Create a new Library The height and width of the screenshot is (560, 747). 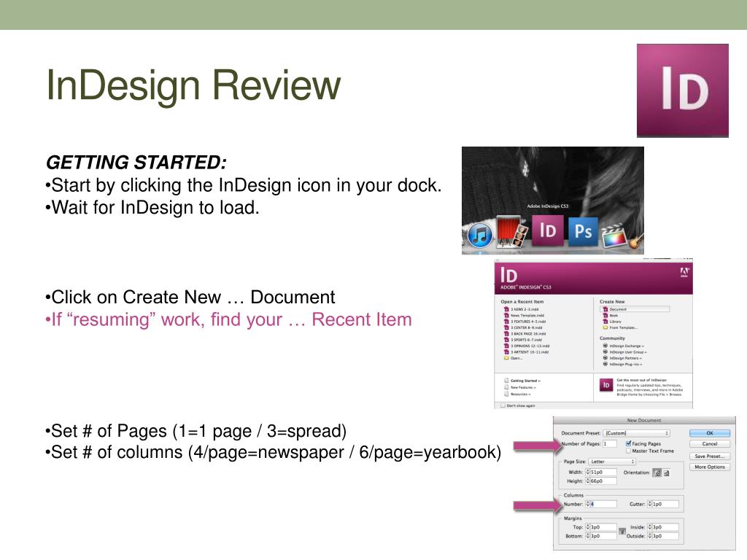pos(612,322)
